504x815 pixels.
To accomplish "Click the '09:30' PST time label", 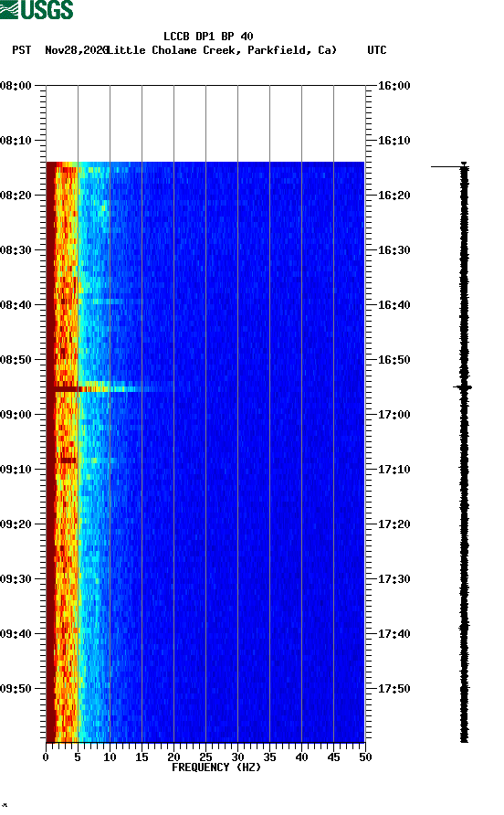I will 16,579.
